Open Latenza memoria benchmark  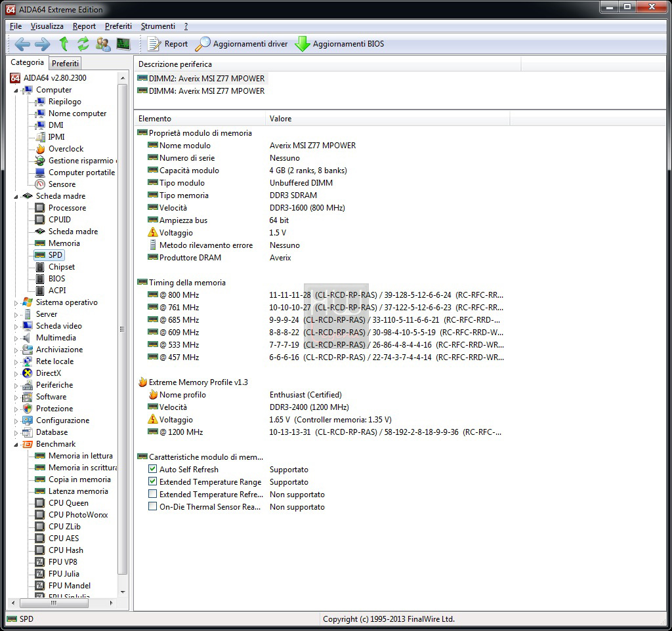pyautogui.click(x=78, y=491)
